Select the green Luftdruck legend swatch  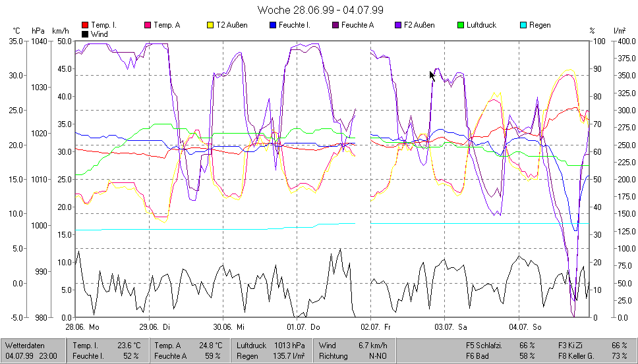point(461,25)
